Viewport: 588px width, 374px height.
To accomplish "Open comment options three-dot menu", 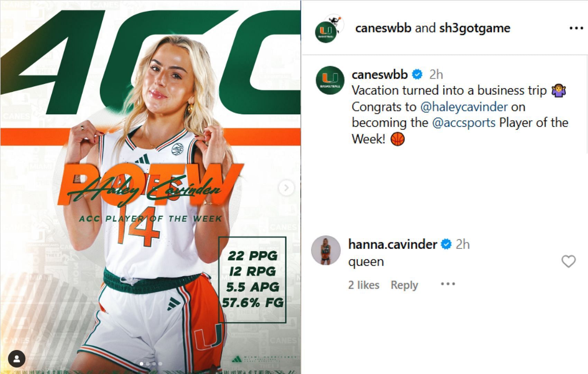I will coord(448,284).
